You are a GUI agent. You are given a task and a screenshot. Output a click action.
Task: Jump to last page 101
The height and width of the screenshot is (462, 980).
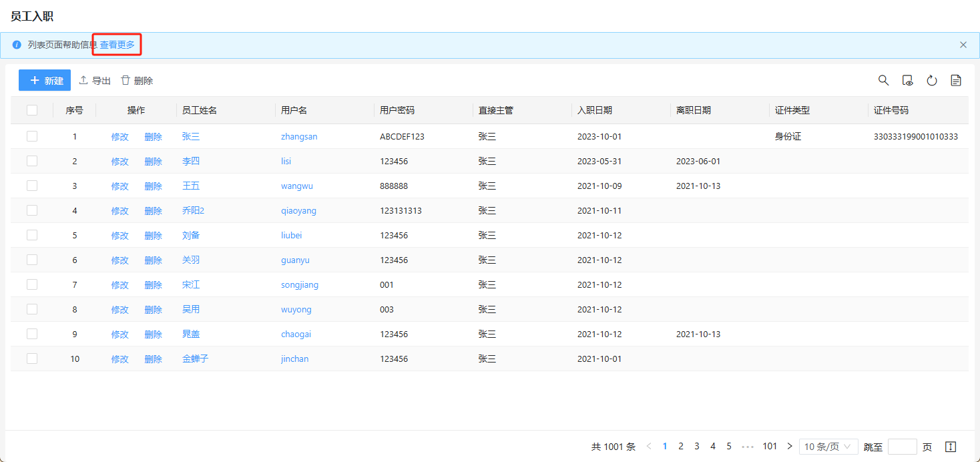click(x=770, y=446)
